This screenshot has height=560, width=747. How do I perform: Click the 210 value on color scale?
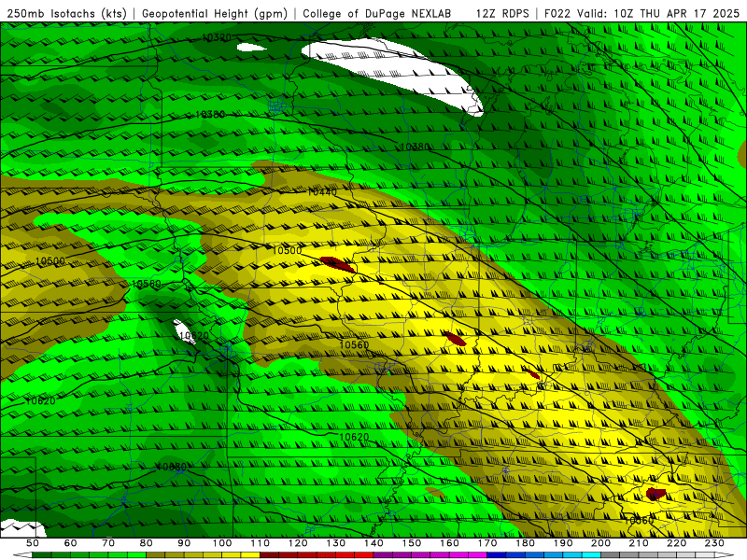639,543
